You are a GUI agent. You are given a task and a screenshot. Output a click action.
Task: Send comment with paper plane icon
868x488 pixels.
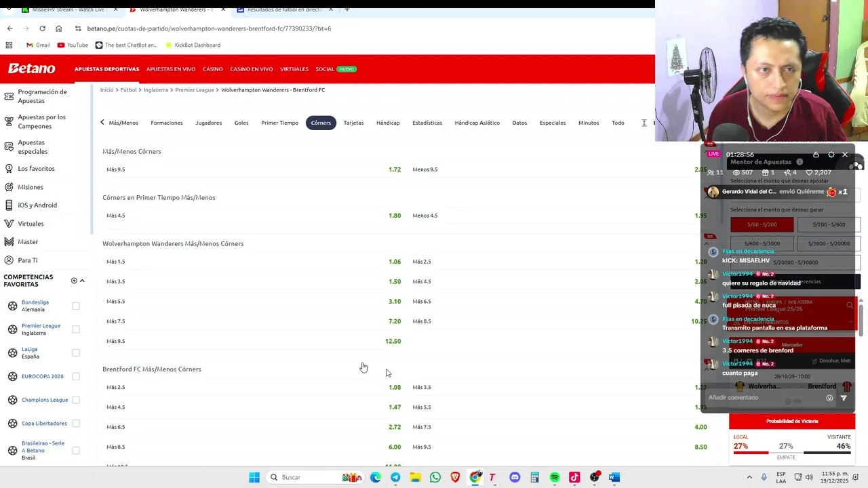(844, 398)
